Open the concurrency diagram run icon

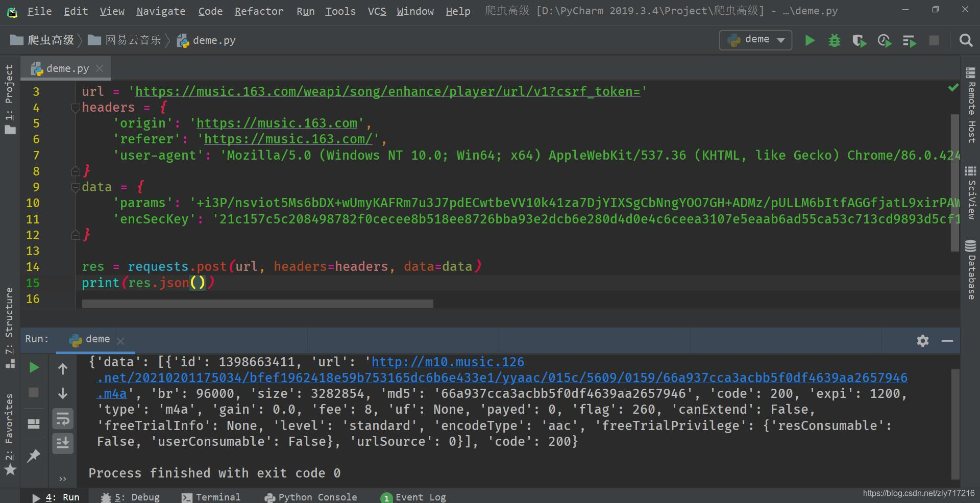910,41
